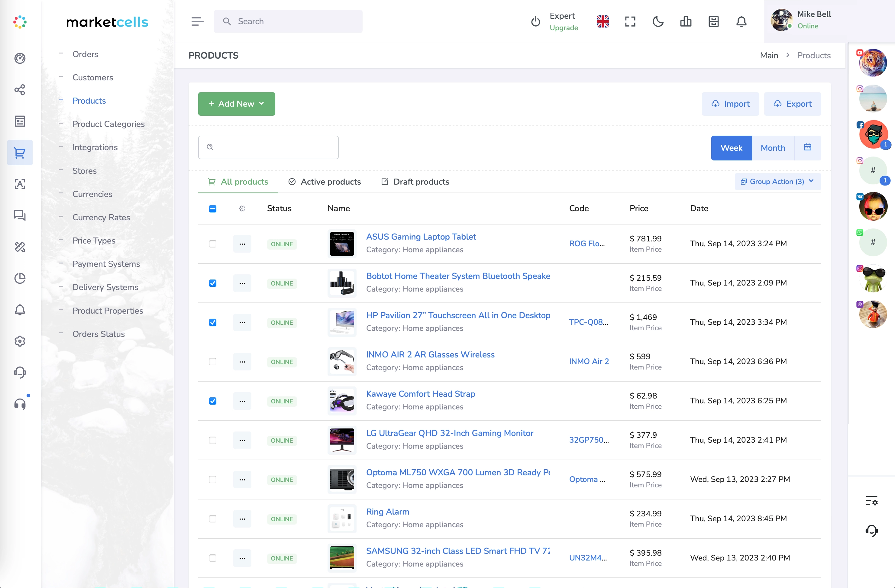
Task: Open Group Action (3) dropdown
Action: 777,182
